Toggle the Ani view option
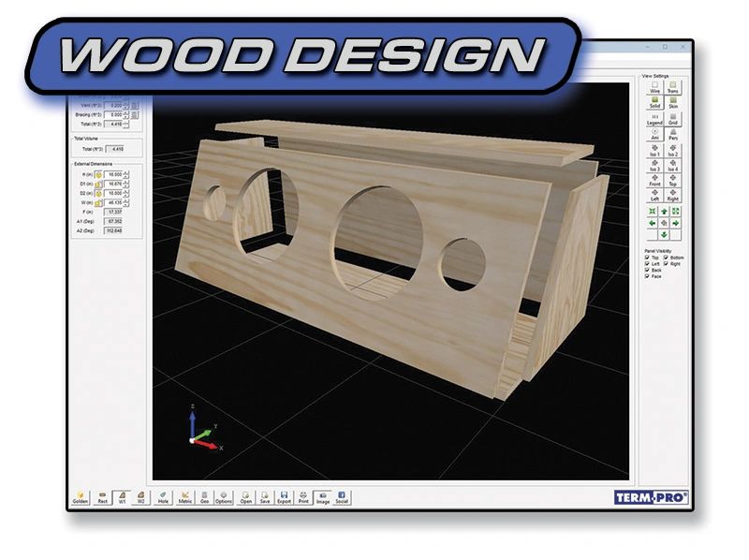Screen dimensions: 749x560 tap(654, 134)
